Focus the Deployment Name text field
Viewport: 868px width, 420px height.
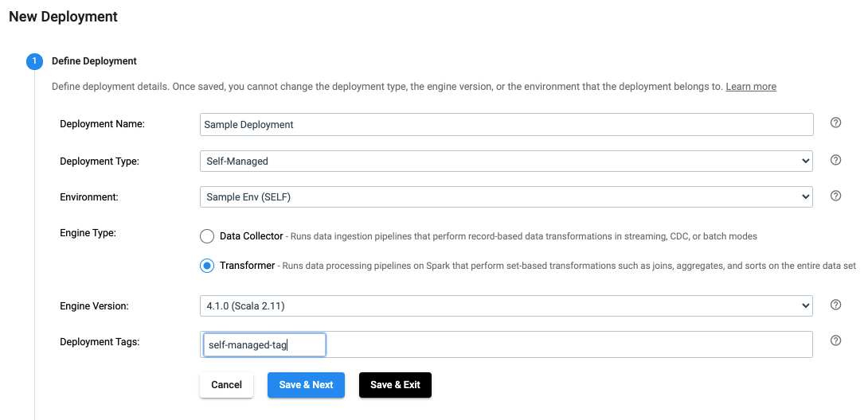(x=506, y=124)
